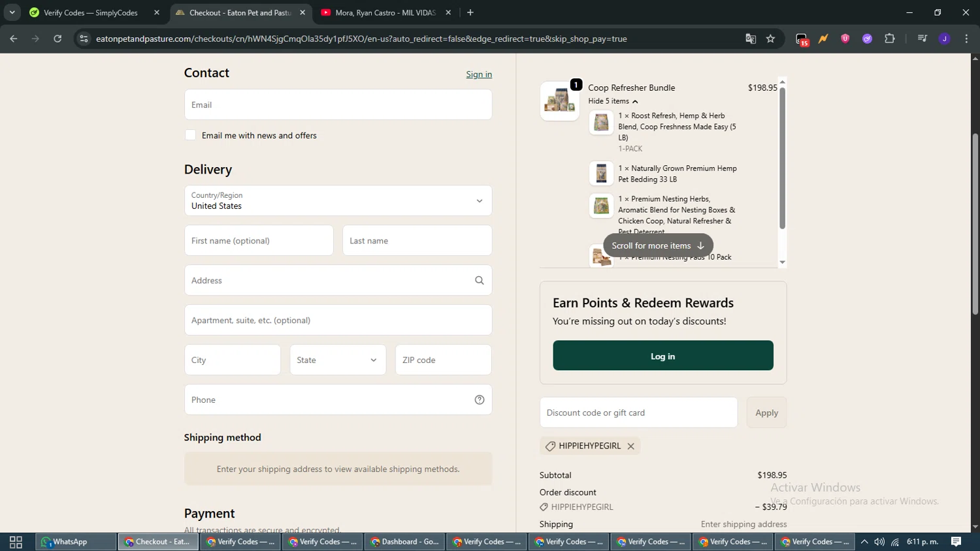Open Chrome's three-dot menu
The width and height of the screenshot is (980, 551).
967,39
